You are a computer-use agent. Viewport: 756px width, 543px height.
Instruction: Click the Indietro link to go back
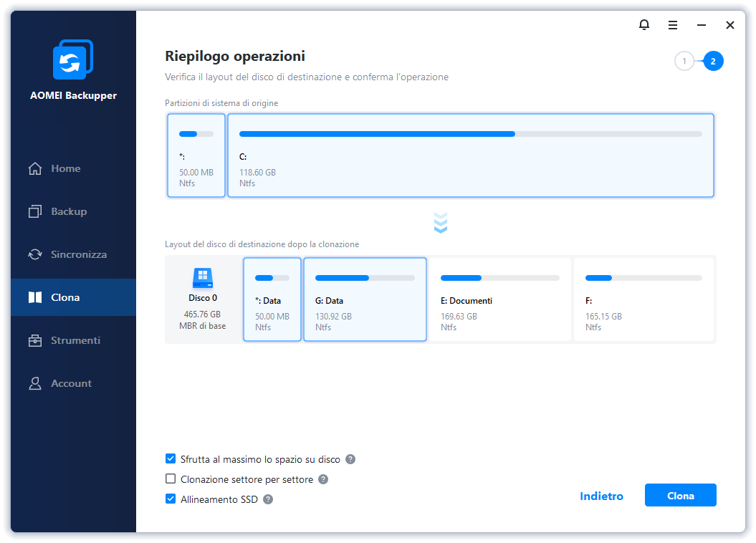tap(601, 496)
